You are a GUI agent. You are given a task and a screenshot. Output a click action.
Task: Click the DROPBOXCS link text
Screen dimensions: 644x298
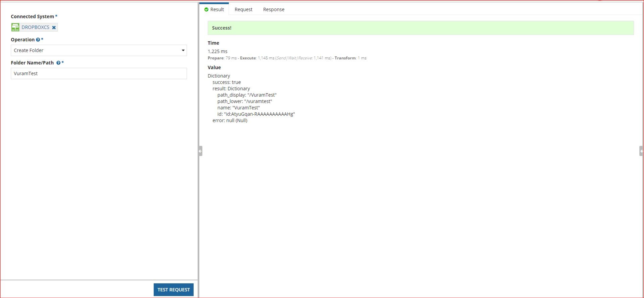(35, 27)
